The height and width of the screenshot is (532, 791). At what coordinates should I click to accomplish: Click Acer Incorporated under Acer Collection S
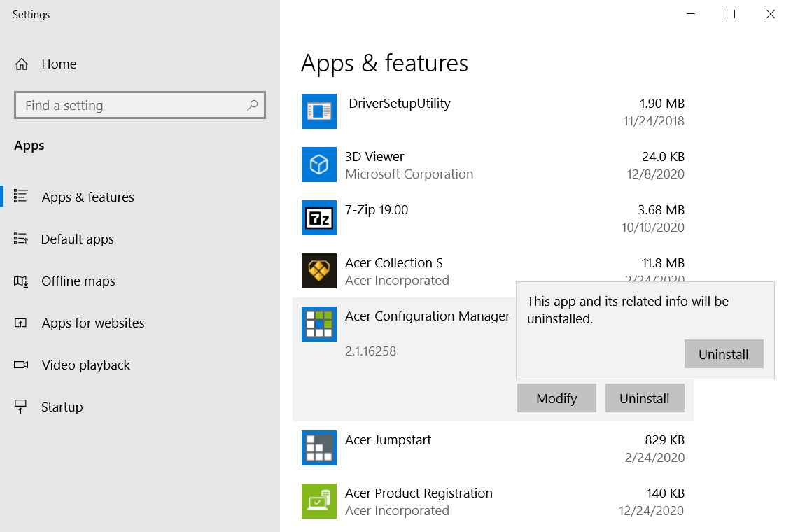click(397, 281)
